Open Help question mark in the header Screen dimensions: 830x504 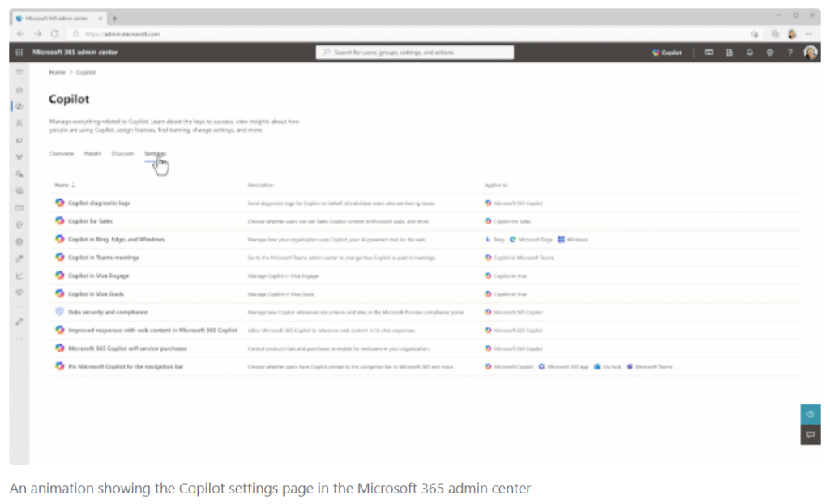[789, 53]
